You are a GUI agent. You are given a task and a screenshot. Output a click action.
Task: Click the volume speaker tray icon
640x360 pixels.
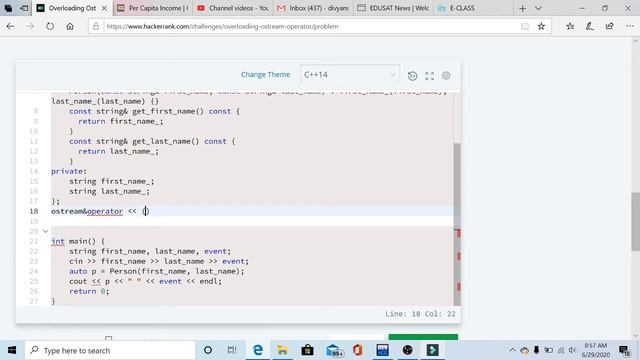tap(572, 350)
